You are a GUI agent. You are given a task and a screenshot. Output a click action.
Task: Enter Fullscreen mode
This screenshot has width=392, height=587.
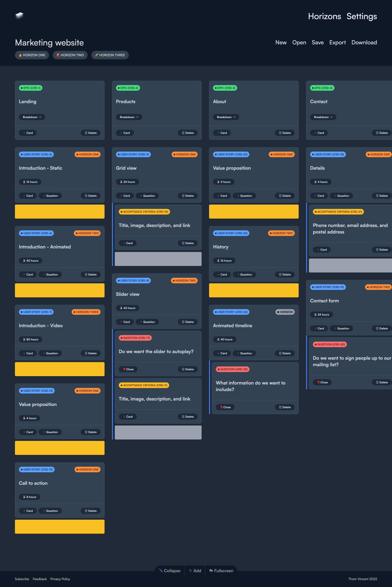(221, 571)
